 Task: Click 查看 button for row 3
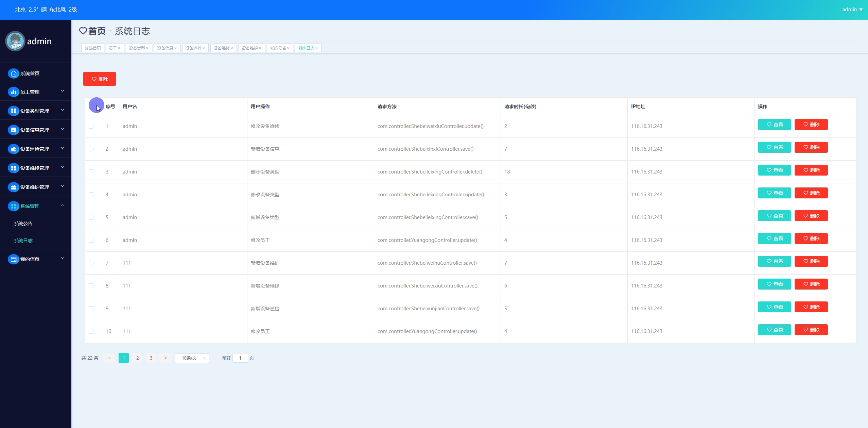(774, 170)
